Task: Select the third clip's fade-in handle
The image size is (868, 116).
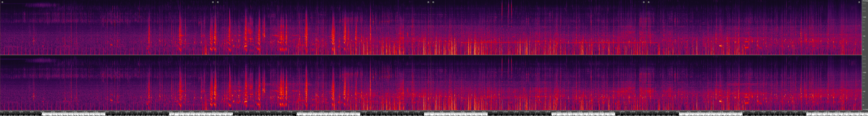Action: tap(433, 2)
